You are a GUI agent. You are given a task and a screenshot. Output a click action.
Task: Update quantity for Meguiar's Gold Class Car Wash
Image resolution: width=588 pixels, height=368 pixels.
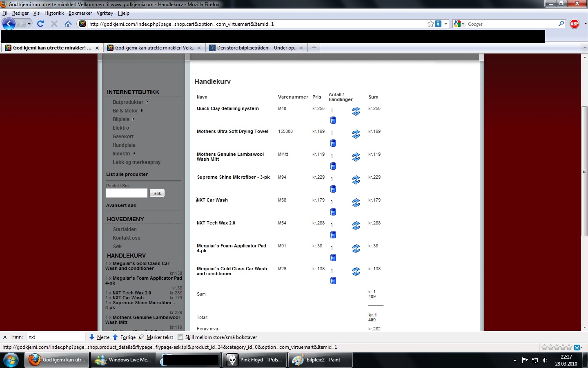coord(356,272)
